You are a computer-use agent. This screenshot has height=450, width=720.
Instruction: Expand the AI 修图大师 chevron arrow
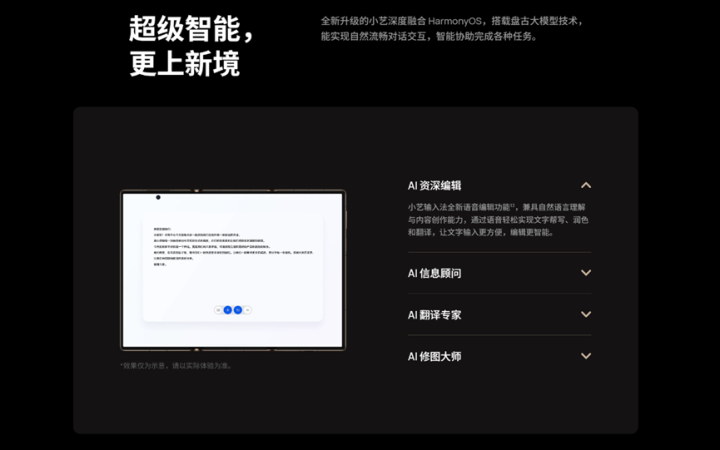coord(586,356)
